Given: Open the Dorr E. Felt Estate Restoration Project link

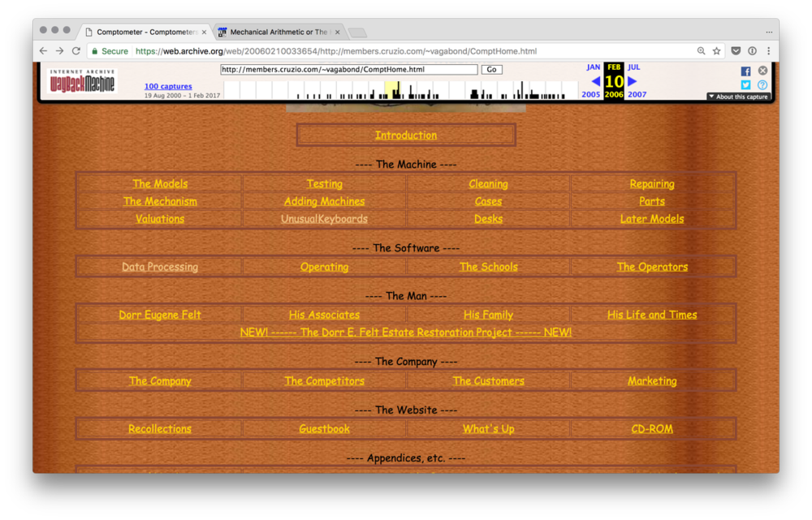Looking at the screenshot, I should click(406, 332).
